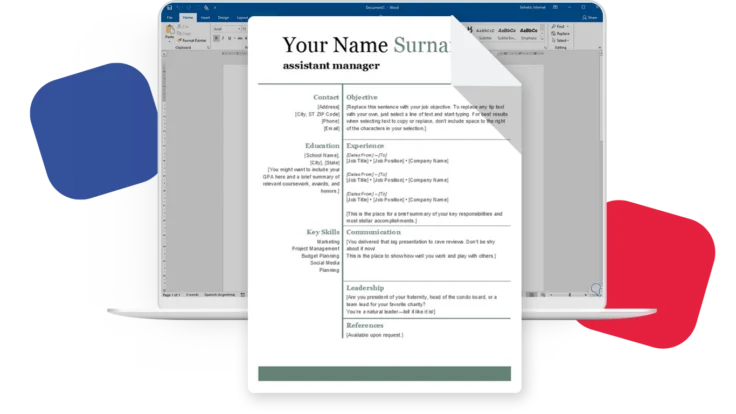
Task: Toggle Bold formatting button
Action: [x=216, y=38]
